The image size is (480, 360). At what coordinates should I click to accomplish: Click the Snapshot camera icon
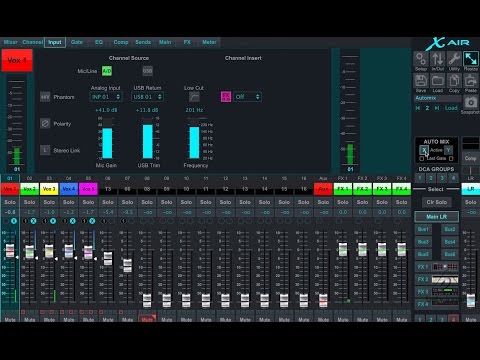click(471, 103)
